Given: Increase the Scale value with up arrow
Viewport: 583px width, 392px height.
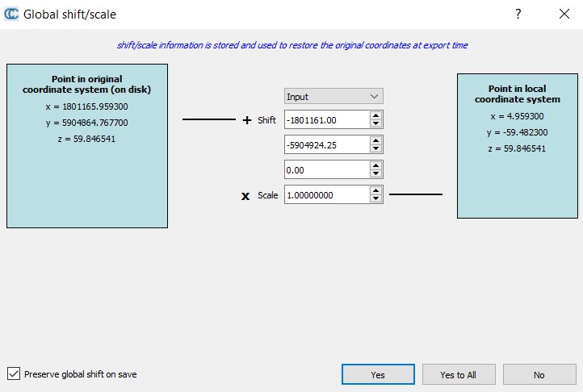Looking at the screenshot, I should click(375, 190).
